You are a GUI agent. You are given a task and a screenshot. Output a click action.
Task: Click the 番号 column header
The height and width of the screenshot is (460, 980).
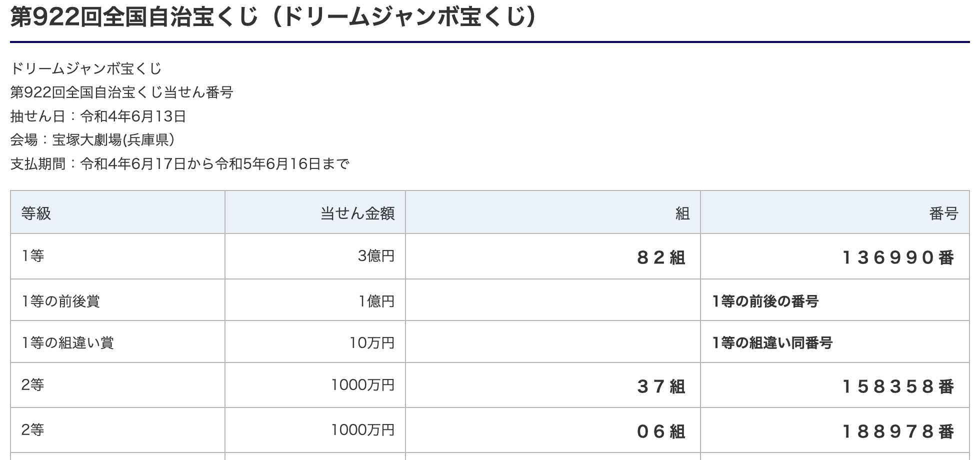point(943,213)
